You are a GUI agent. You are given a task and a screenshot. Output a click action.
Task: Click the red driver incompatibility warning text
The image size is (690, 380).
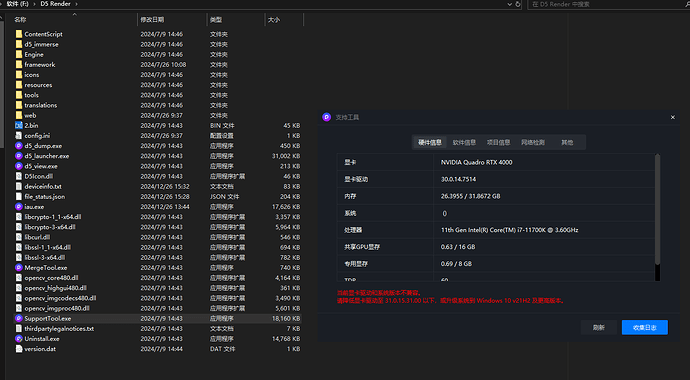click(451, 297)
